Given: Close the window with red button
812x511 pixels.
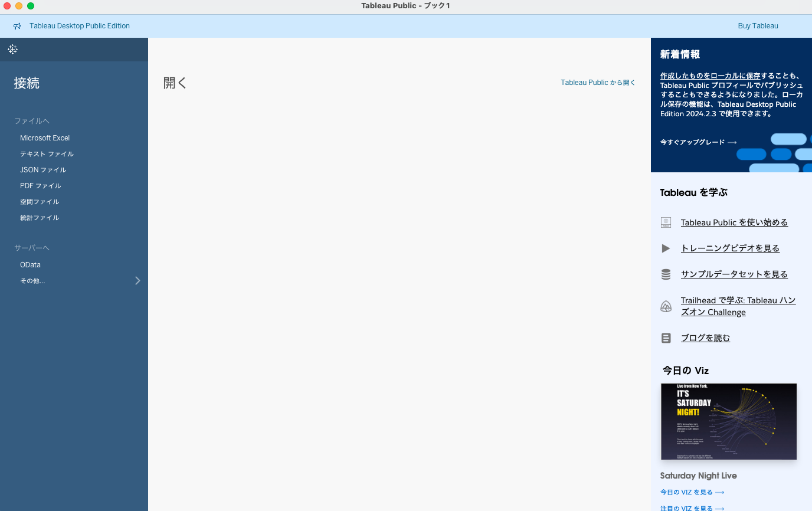Looking at the screenshot, I should (x=7, y=6).
